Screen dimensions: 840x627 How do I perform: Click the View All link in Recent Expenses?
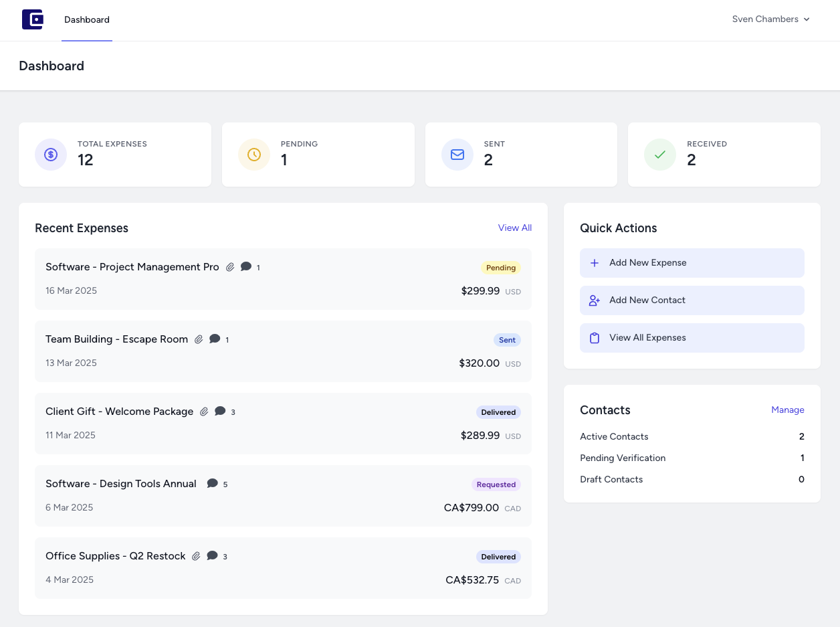(x=514, y=228)
